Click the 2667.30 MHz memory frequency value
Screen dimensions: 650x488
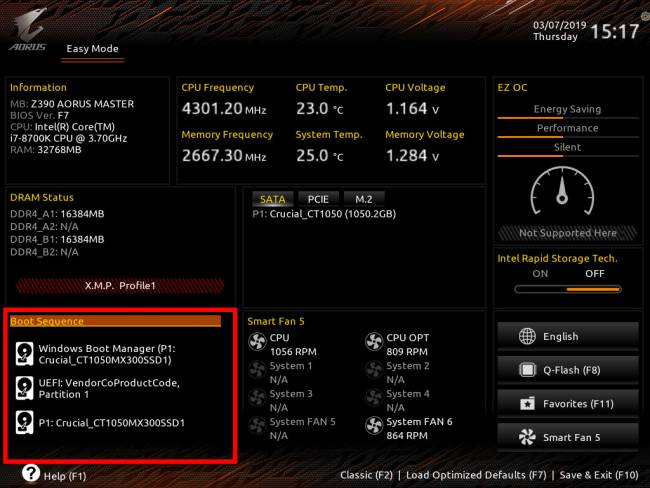point(224,155)
